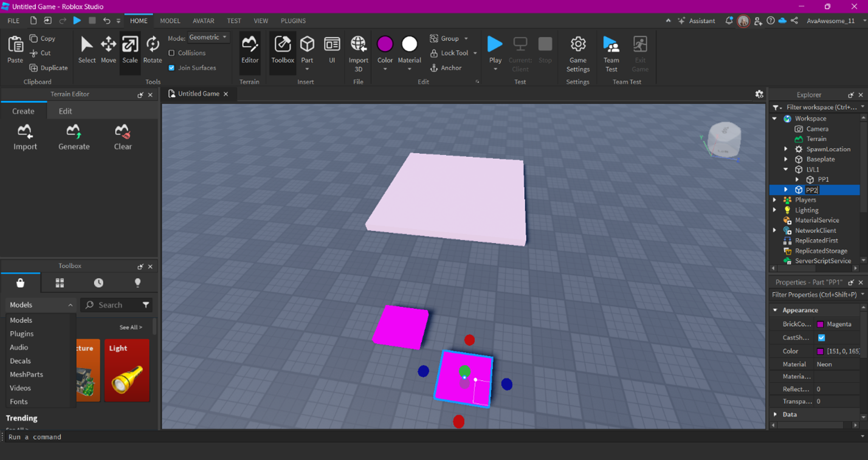Click Import in Terrain Editor
The height and width of the screenshot is (460, 868).
click(x=25, y=137)
